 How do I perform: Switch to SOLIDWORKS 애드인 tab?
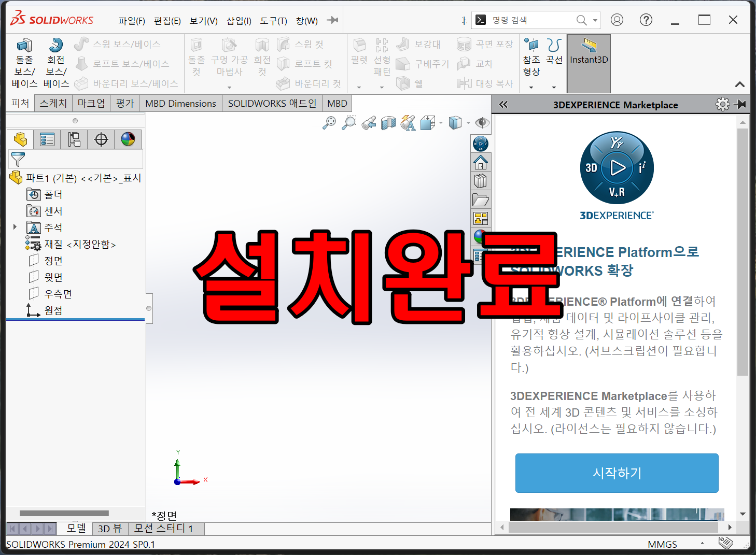click(272, 103)
